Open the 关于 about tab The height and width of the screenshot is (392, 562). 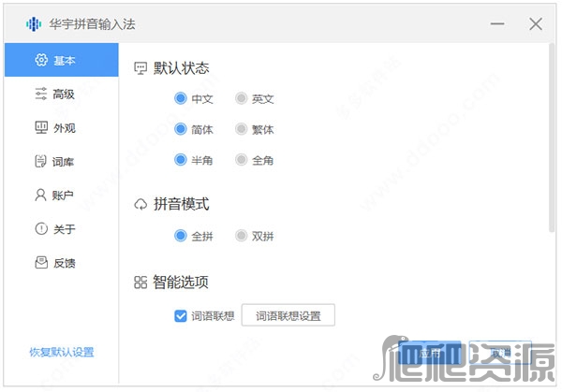(x=61, y=229)
